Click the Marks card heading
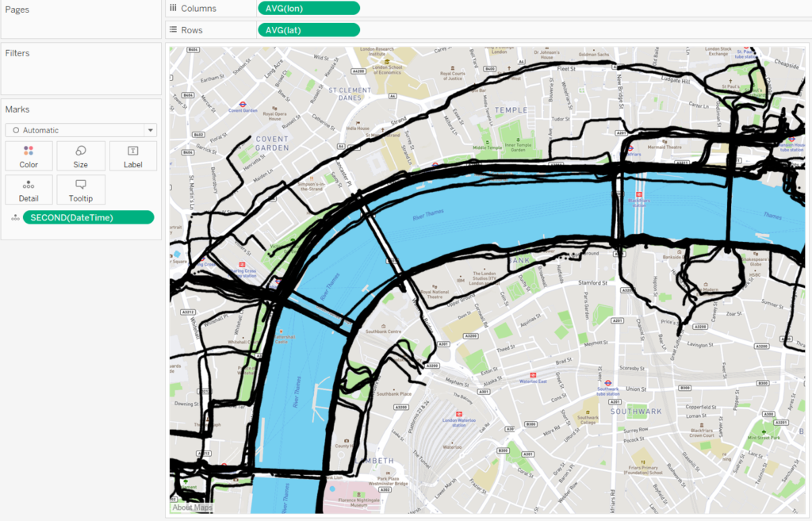The width and height of the screenshot is (812, 521). click(17, 109)
